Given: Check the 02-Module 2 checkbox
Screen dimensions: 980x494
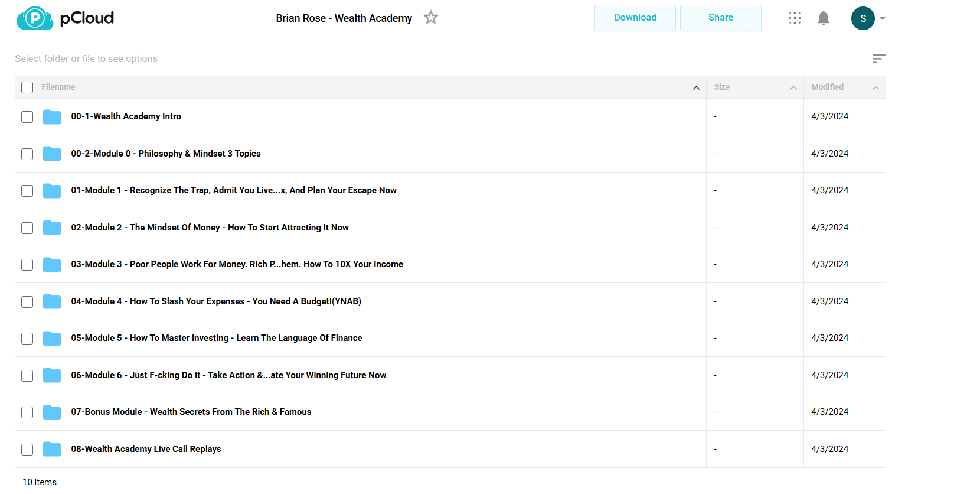Looking at the screenshot, I should tap(27, 228).
